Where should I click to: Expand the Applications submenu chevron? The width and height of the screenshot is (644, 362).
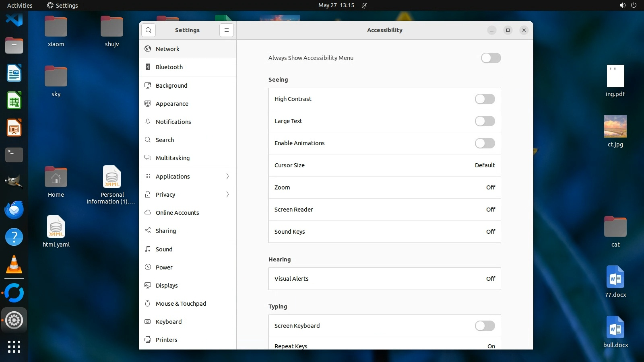(227, 177)
